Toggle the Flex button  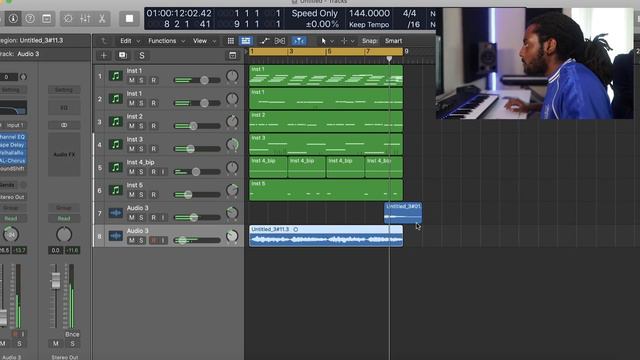click(280, 41)
